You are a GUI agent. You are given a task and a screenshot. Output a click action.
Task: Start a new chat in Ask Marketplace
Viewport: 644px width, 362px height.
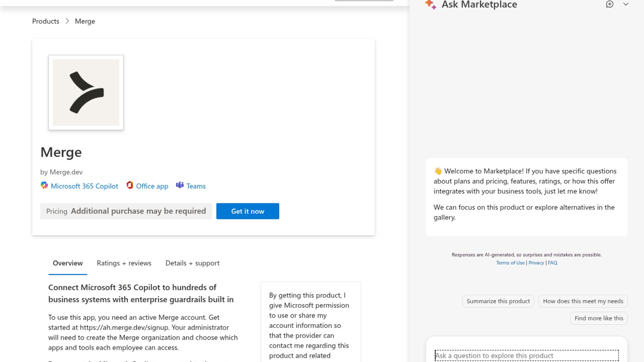[609, 4]
